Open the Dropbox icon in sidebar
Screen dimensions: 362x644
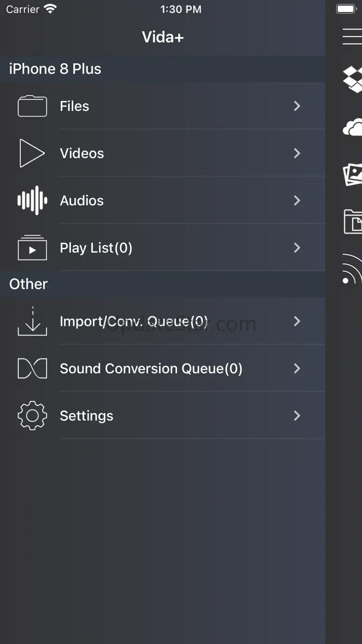coord(353,79)
